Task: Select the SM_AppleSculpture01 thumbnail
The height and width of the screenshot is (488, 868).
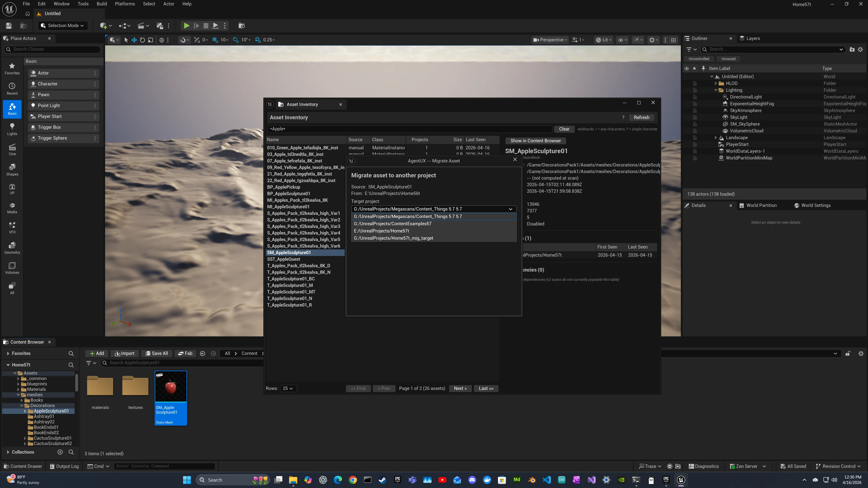Action: [171, 398]
